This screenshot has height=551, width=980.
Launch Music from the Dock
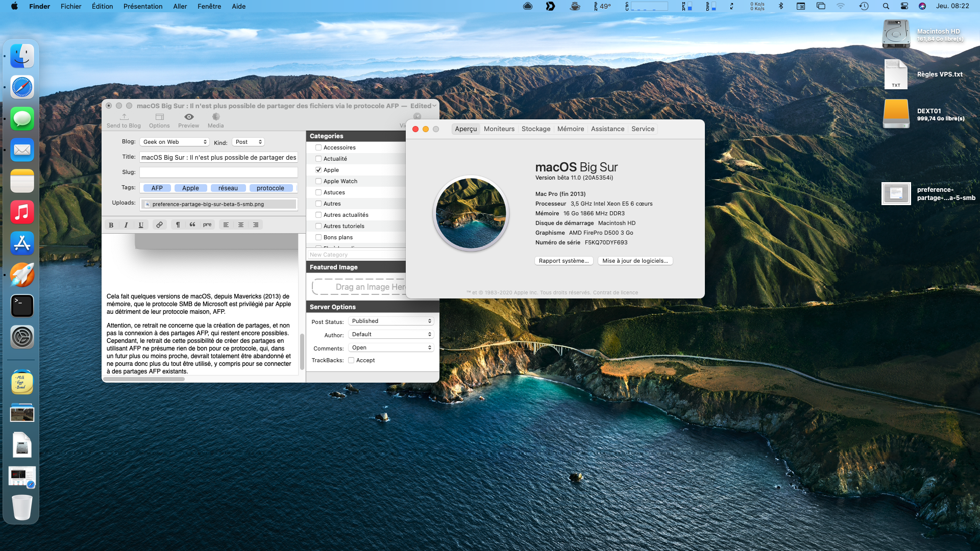[x=22, y=212]
